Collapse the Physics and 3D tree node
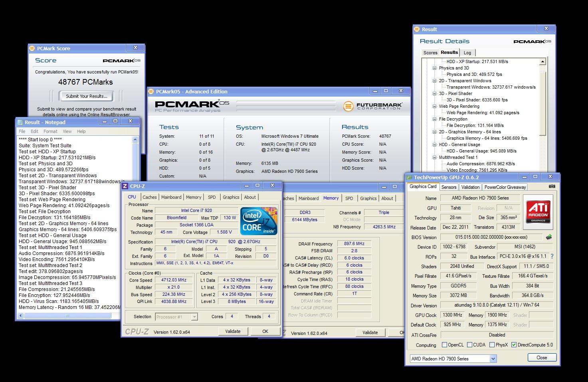 435,68
